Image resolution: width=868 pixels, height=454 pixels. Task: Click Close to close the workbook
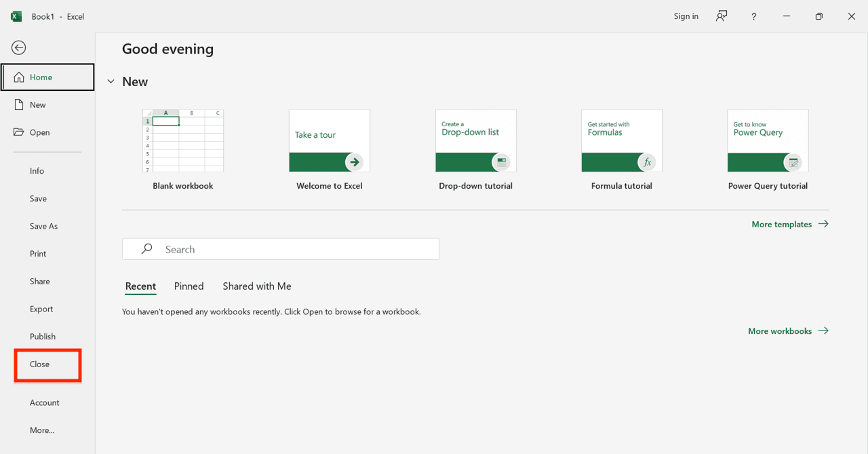click(x=47, y=364)
